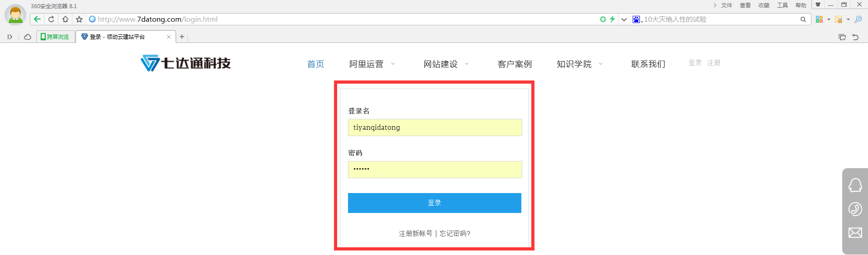
Task: Open the user avatar profile
Action: click(15, 14)
